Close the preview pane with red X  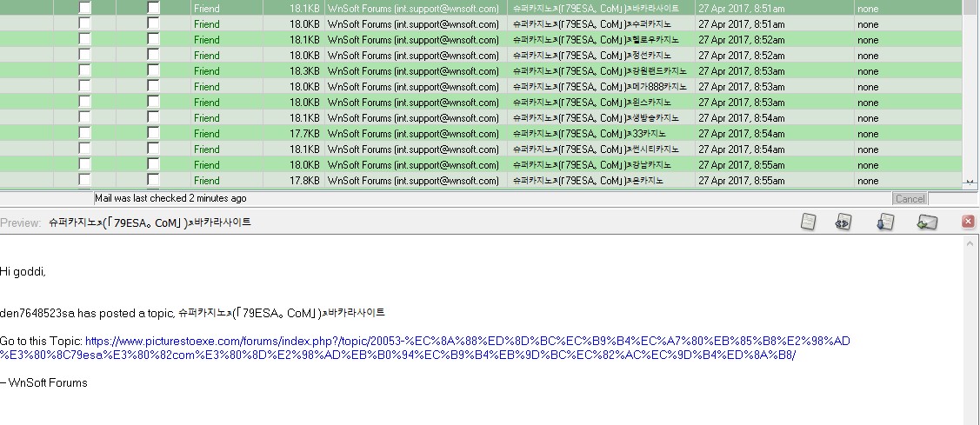coord(968,222)
